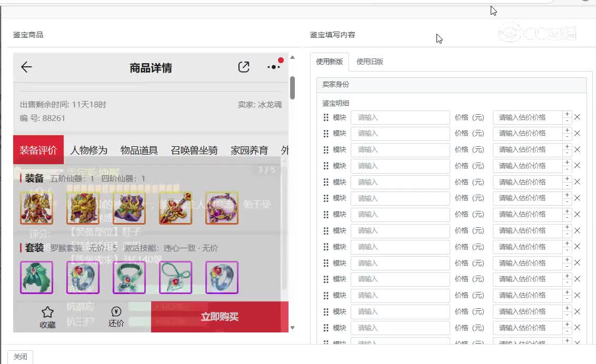Select the purple boots equipment icon
This screenshot has height=364, width=596.
click(x=129, y=208)
